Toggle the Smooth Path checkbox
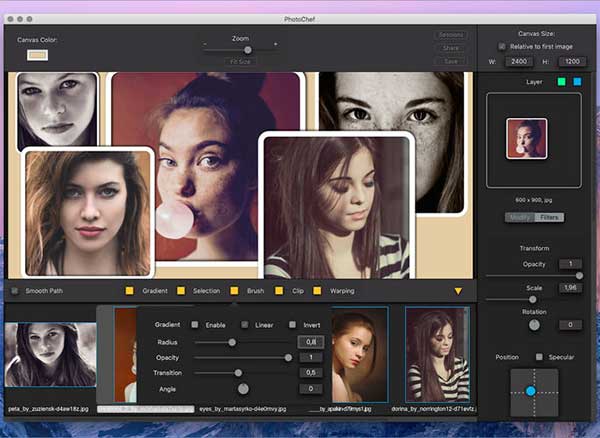 [x=15, y=291]
